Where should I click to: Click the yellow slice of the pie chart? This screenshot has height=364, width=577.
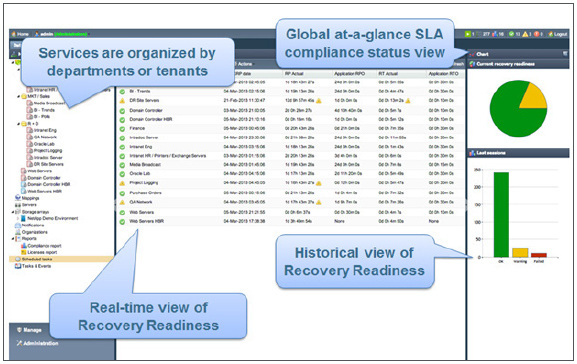tap(535, 99)
